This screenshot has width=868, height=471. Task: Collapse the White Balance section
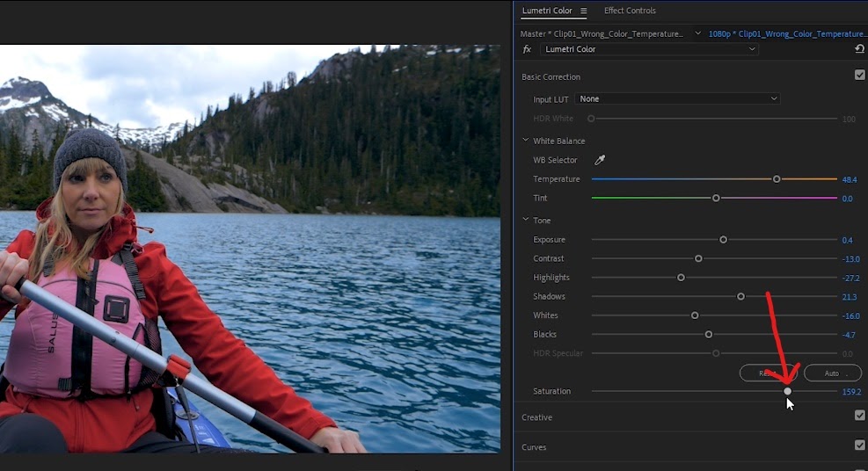[526, 141]
